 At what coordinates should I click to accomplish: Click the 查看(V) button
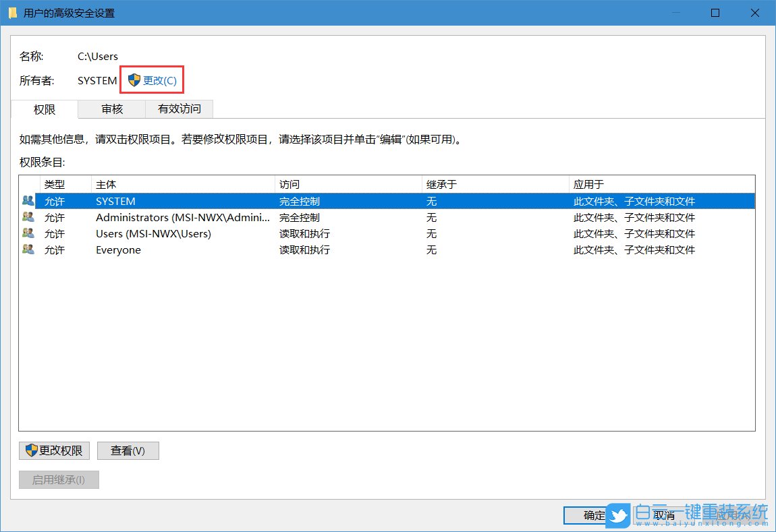point(128,450)
